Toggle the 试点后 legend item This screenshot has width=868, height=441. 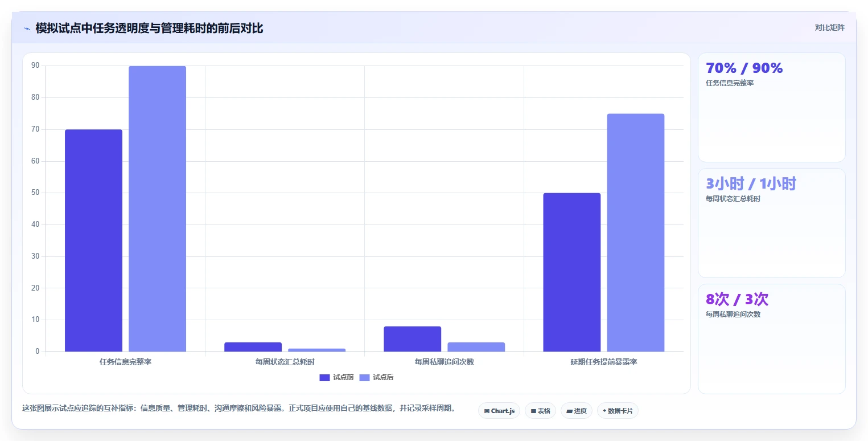[376, 377]
